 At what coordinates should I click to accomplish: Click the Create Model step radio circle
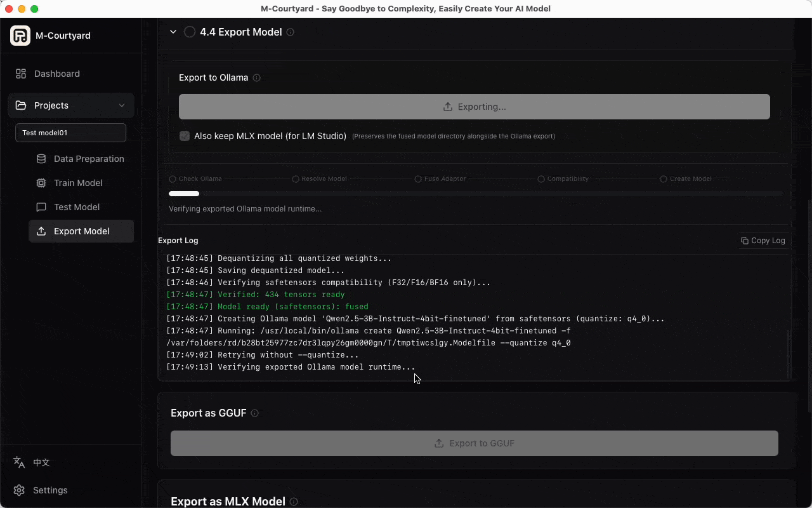[663, 178]
